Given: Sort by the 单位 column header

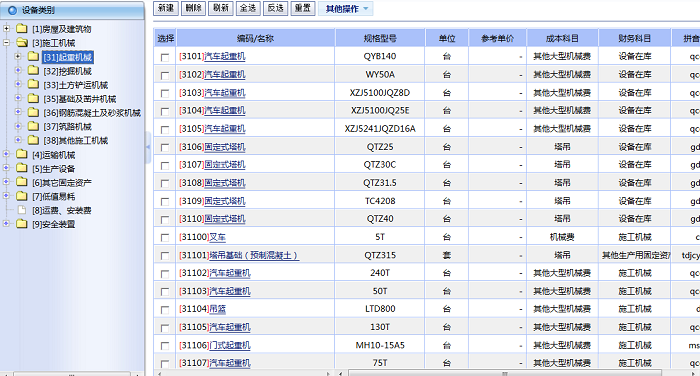Looking at the screenshot, I should click(447, 38).
